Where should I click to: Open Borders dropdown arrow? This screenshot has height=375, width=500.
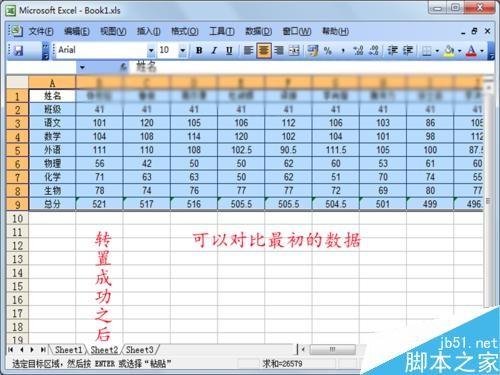pyautogui.click(x=437, y=51)
